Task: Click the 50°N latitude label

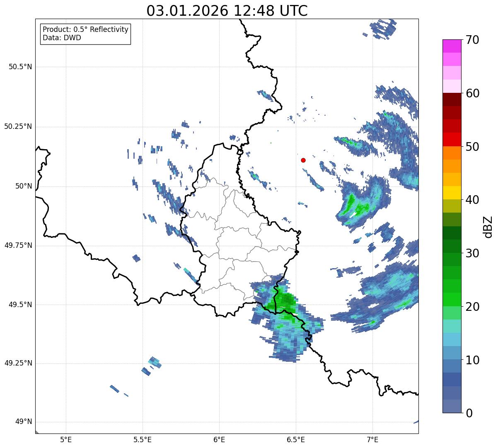Action: [x=24, y=186]
